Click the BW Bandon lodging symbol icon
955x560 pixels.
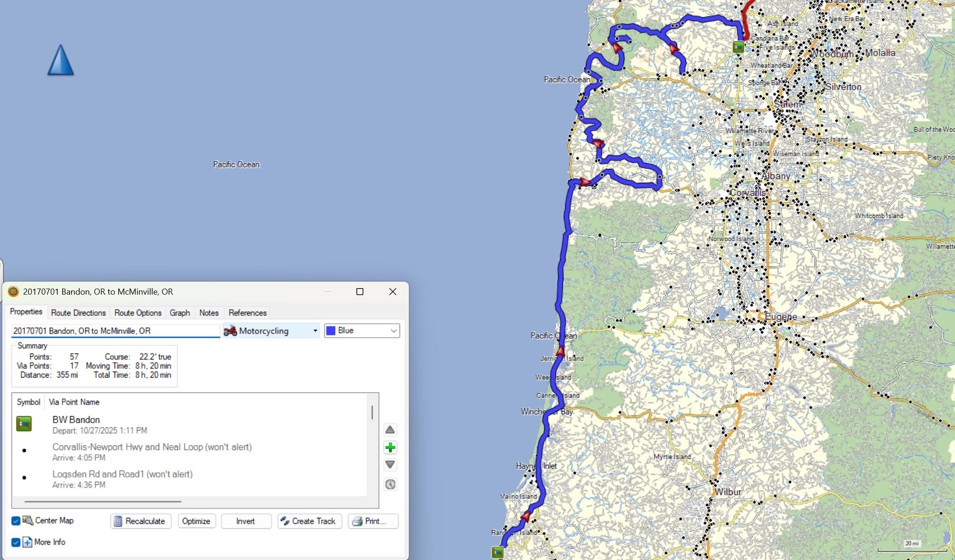[24, 424]
